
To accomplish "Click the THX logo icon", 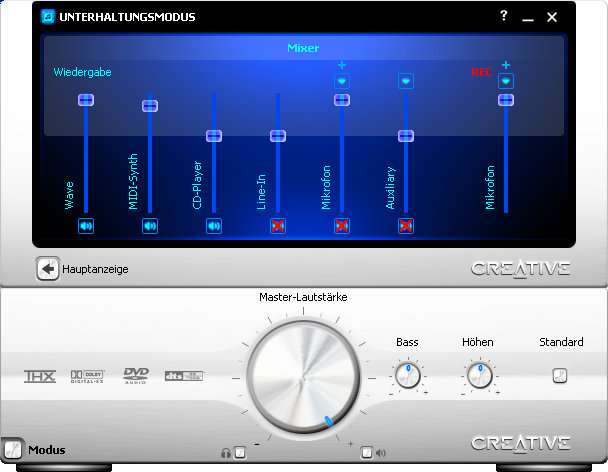I will pyautogui.click(x=40, y=376).
